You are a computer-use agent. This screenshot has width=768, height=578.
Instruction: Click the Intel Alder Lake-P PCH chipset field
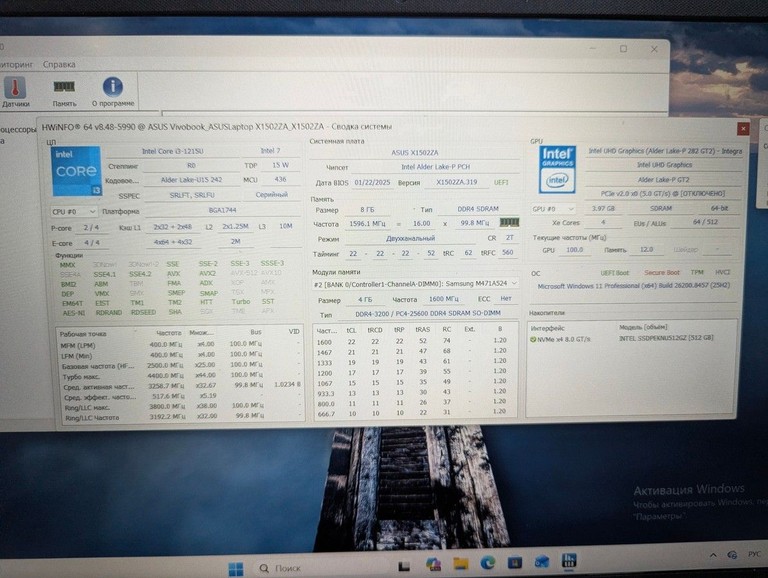click(x=435, y=167)
